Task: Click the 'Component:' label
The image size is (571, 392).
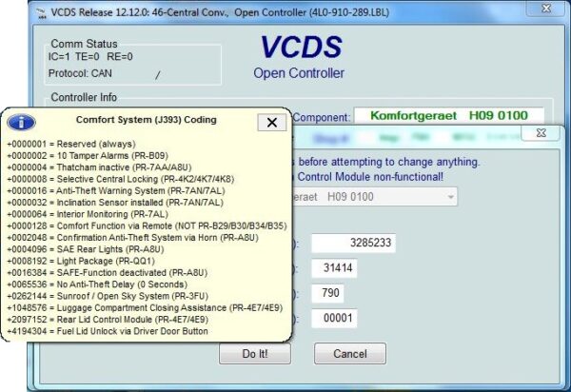Action: pos(322,118)
